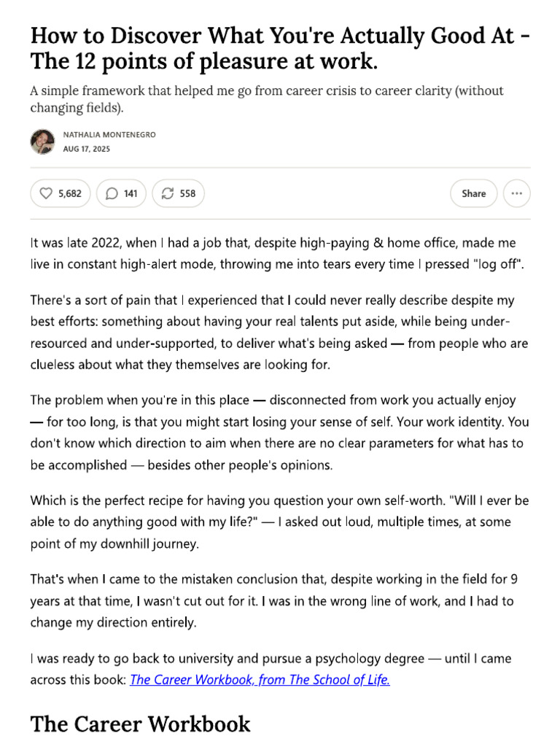This screenshot has width=560, height=747.
Task: Click the paragraph starting "There's a sort of pain"
Action: click(280, 332)
